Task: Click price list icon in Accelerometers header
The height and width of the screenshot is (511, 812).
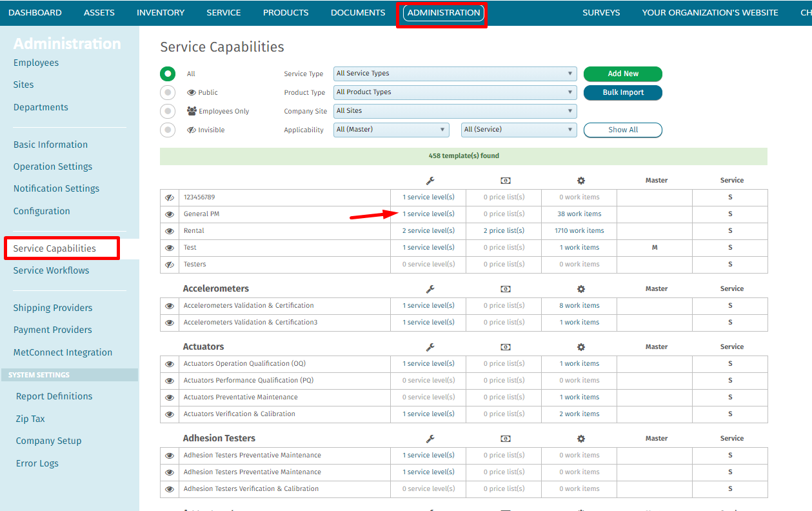Action: click(506, 289)
